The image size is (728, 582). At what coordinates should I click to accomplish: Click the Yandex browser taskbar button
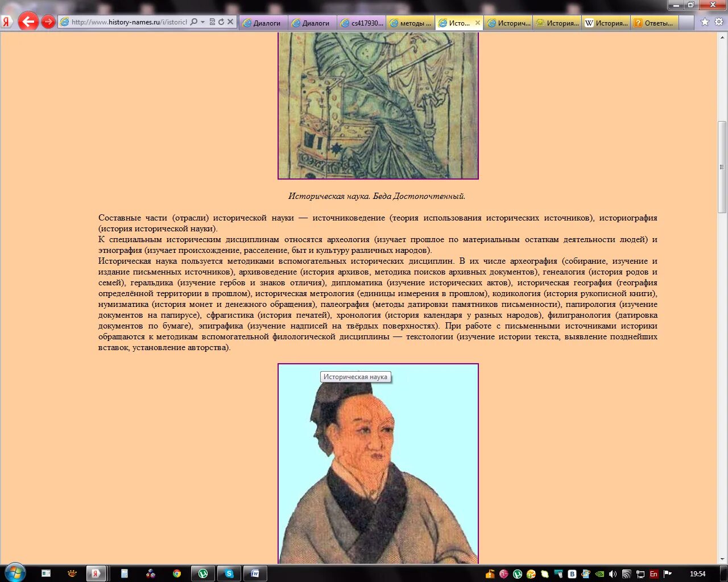pyautogui.click(x=96, y=573)
